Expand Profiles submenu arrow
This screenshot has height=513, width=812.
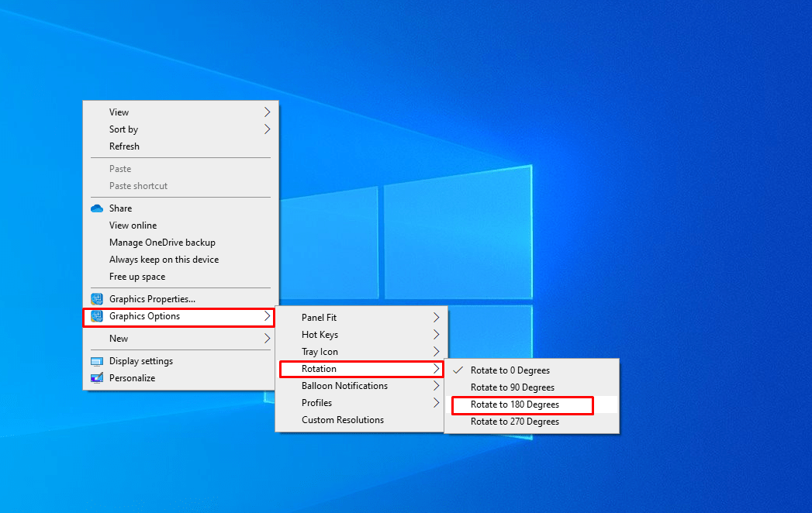click(x=436, y=403)
